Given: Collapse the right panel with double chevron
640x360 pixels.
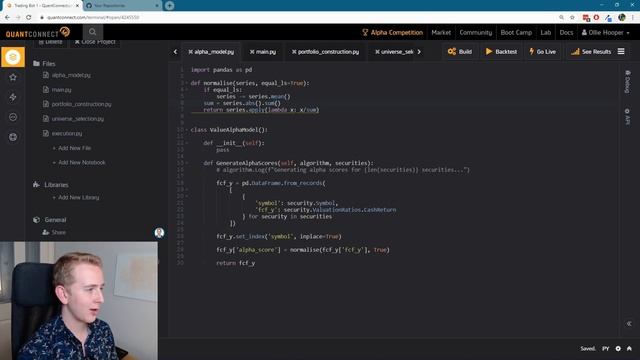Looking at the screenshot, I should point(629,324).
